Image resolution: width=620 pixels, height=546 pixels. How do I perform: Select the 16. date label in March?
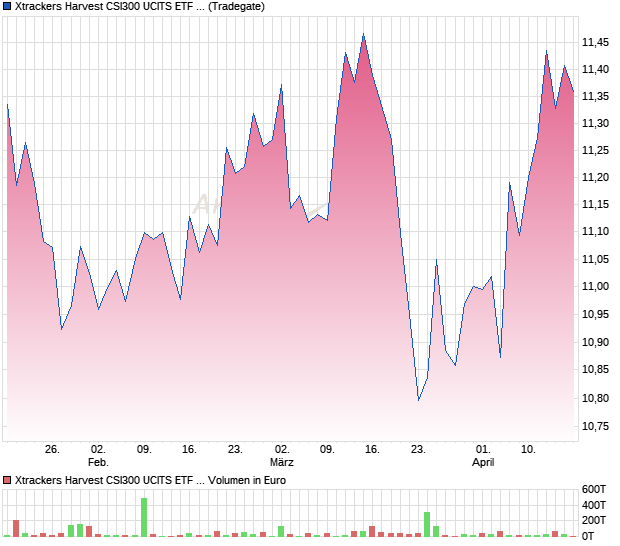tap(372, 450)
